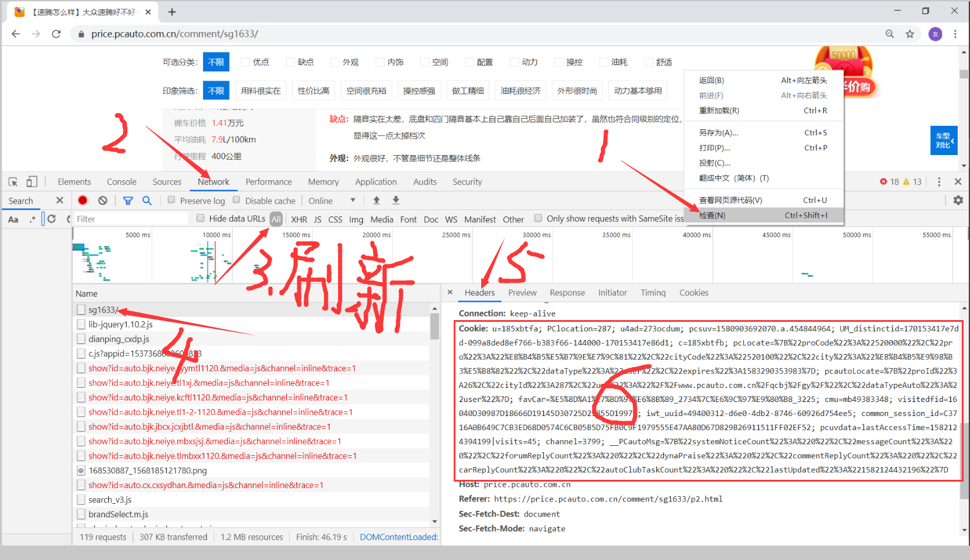Click the network Filter input field
The height and width of the screenshot is (560, 970).
click(131, 219)
